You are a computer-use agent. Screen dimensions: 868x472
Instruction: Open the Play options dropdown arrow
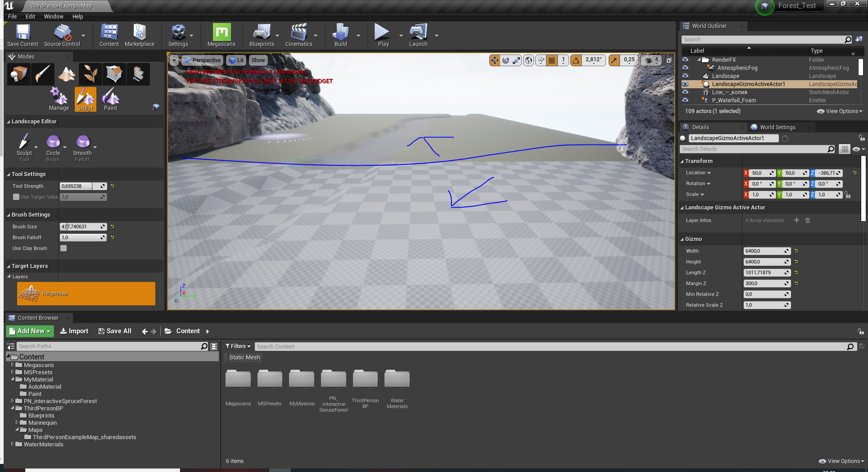[x=401, y=35]
